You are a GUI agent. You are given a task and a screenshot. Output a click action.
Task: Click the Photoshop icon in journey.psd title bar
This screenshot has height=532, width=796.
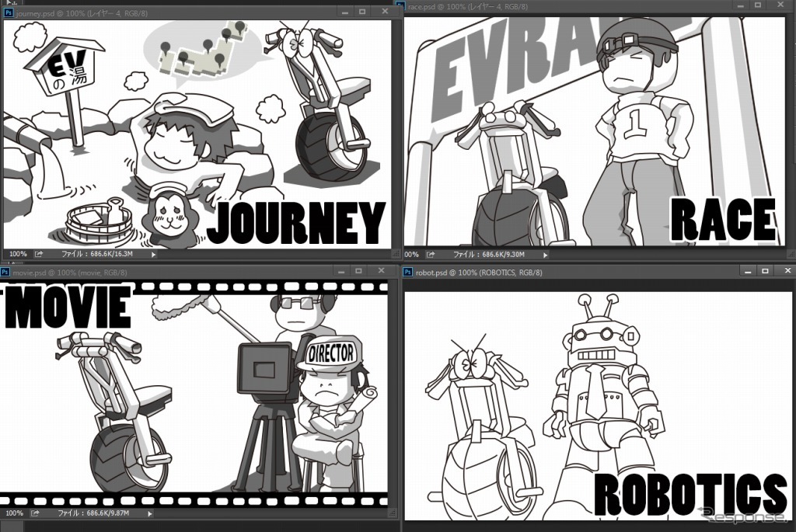[9, 12]
